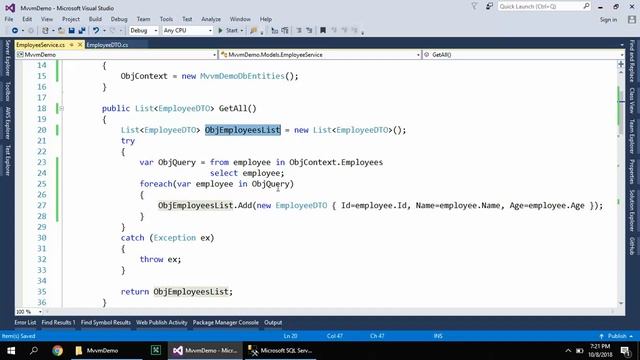
Task: Open the undo history dropdown arrow
Action: (104, 31)
